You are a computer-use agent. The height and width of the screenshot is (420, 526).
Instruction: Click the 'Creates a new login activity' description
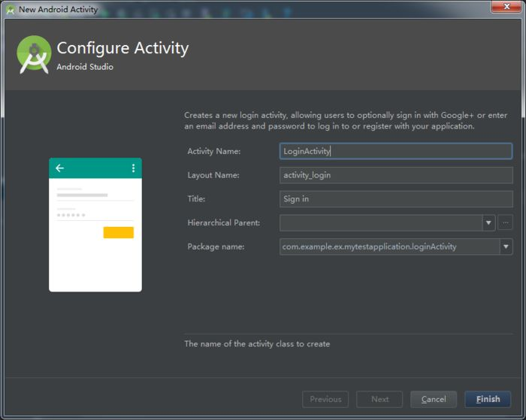[346, 120]
